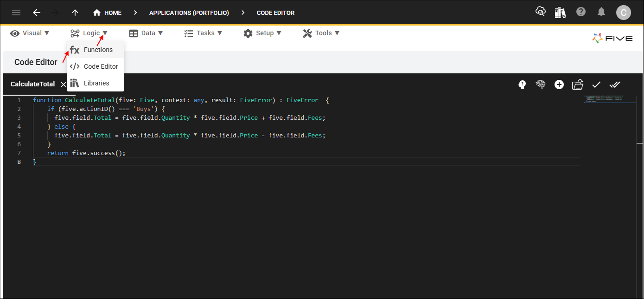Viewport: 644px width, 299px height.
Task: Save with the single checkmark icon
Action: coord(596,84)
